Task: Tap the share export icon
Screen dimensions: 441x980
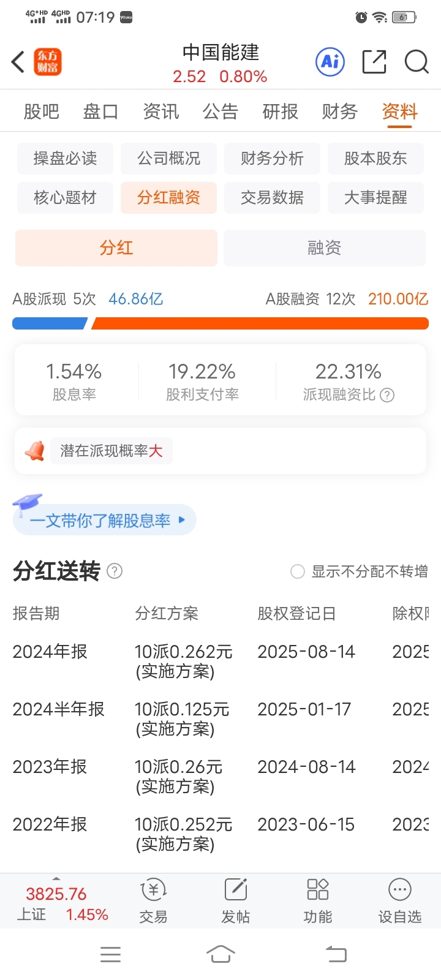Action: tap(374, 61)
